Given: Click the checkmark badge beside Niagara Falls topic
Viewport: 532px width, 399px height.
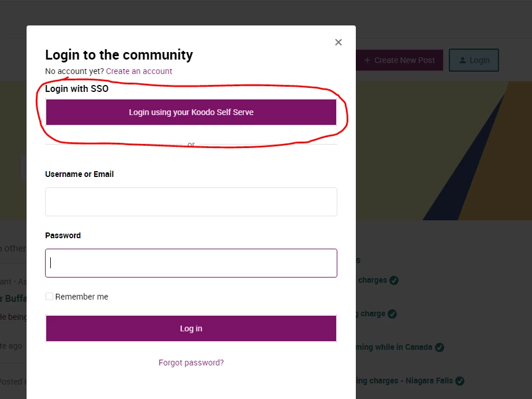Looking at the screenshot, I should [x=460, y=381].
